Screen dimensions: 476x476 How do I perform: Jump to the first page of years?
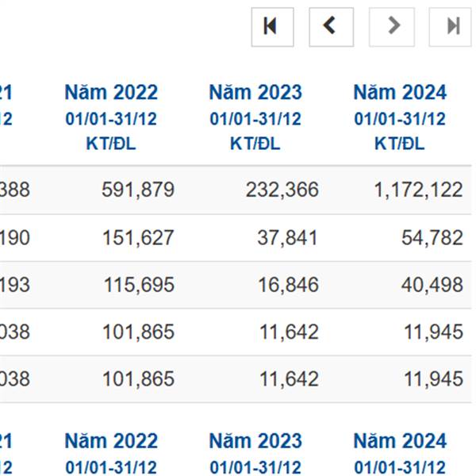(272, 27)
